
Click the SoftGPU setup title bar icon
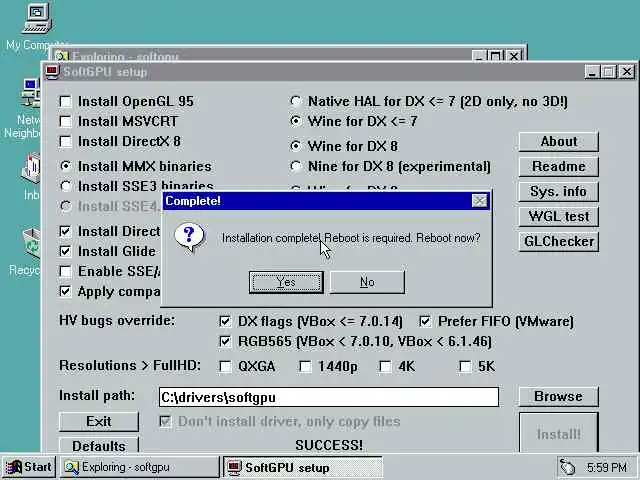(52, 72)
